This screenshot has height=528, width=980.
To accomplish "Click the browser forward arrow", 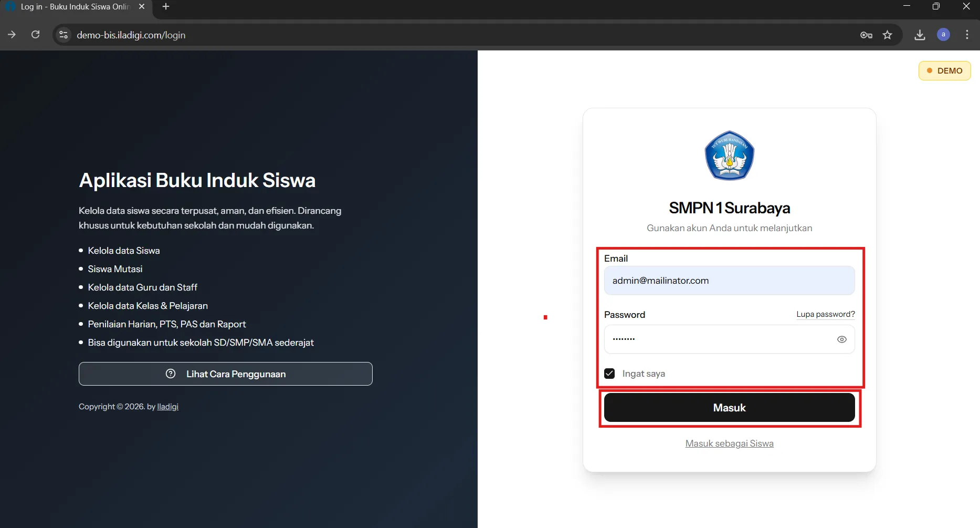I will (x=12, y=35).
